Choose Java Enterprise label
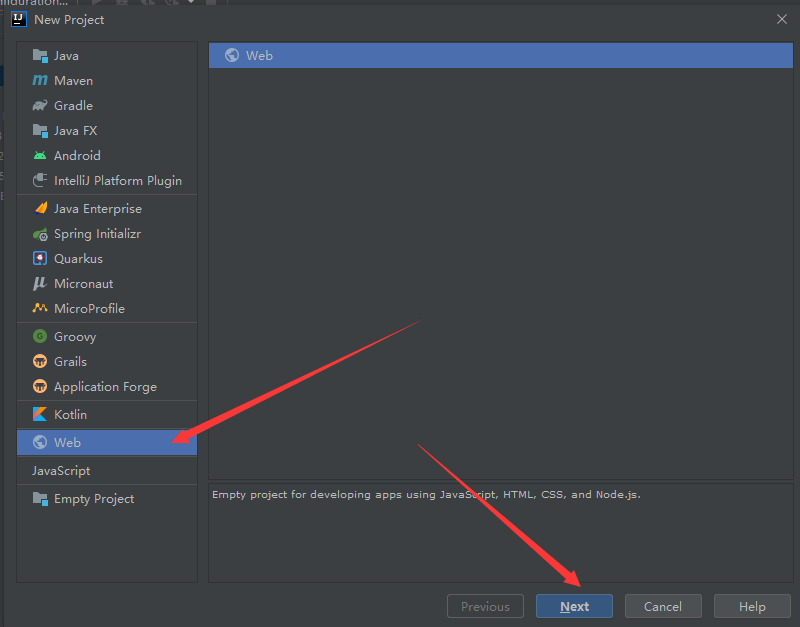Image resolution: width=800 pixels, height=627 pixels. (x=98, y=209)
